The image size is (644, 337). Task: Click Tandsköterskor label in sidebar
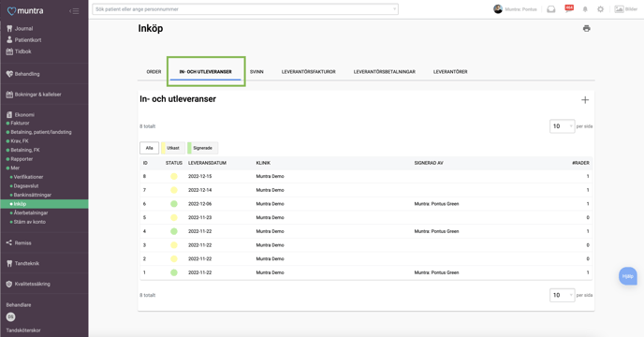tap(23, 330)
